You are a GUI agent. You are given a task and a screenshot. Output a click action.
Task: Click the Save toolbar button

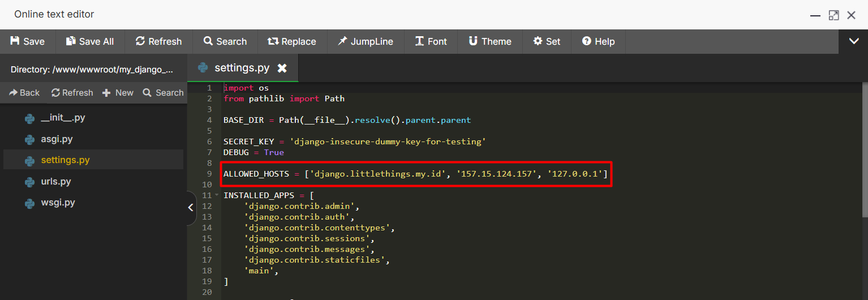(27, 41)
